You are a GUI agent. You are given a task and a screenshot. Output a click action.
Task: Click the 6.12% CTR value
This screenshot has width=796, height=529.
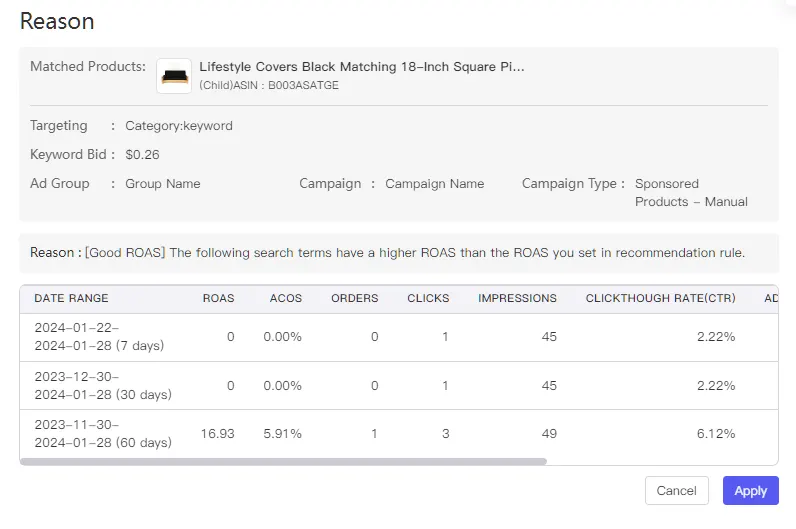tap(716, 434)
